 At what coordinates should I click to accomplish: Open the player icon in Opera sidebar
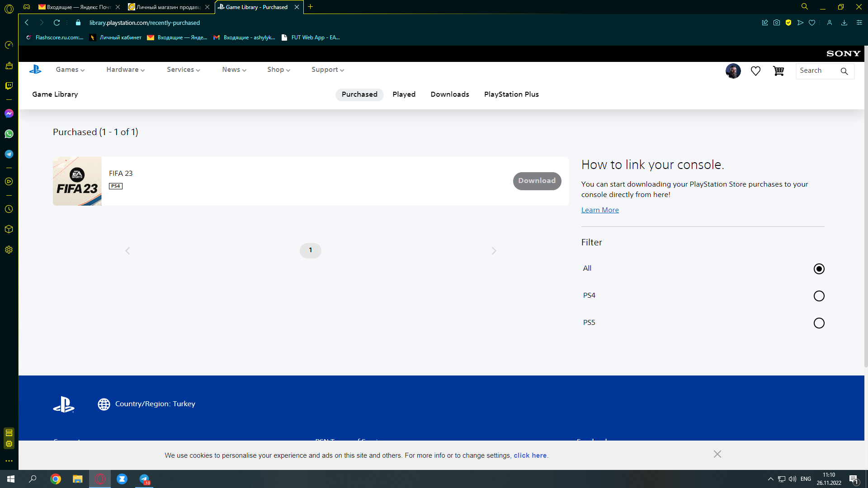coord(9,182)
